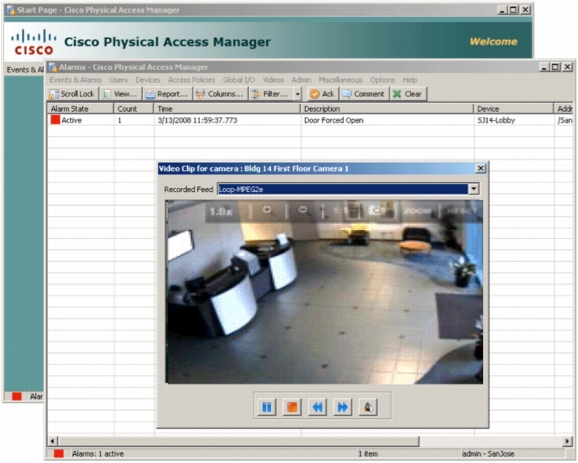Sort by Device column header
Image resolution: width=578 pixels, height=463 pixels.
tap(514, 109)
